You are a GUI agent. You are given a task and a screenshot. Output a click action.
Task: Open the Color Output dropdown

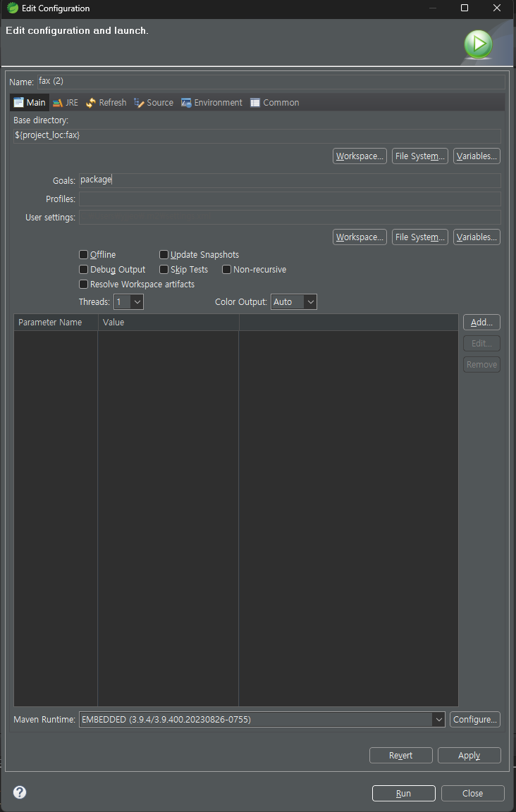pos(293,302)
